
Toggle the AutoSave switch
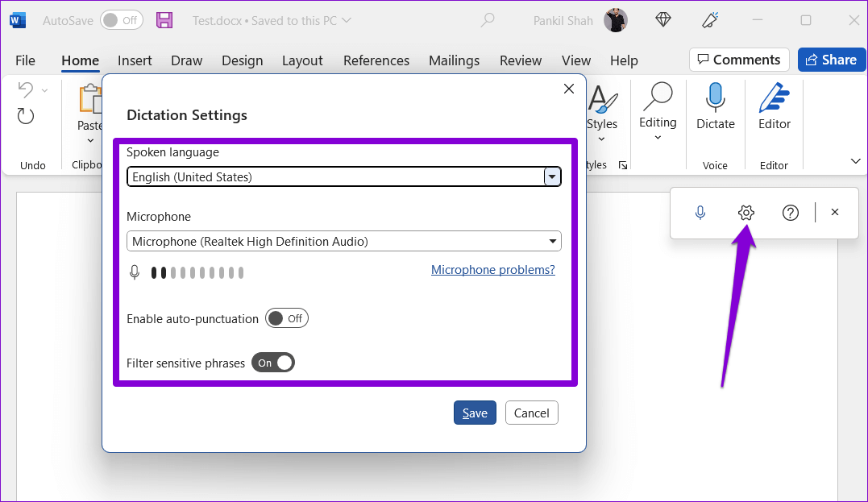[x=121, y=20]
